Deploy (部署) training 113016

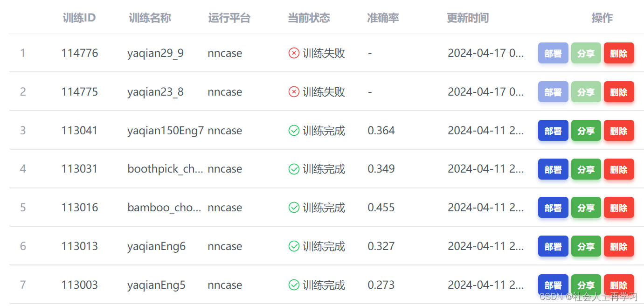pos(553,208)
